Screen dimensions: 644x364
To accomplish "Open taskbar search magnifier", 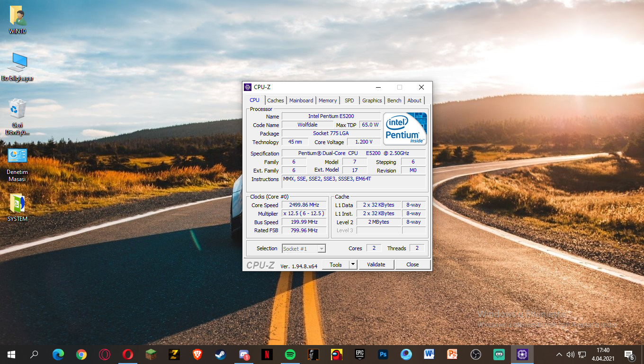I will tap(34, 355).
